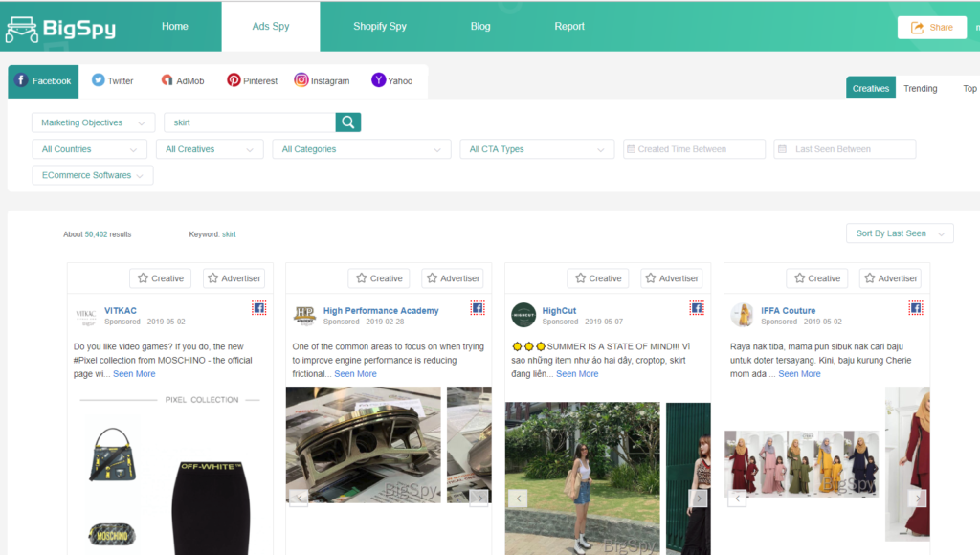Image resolution: width=980 pixels, height=555 pixels.
Task: Switch to the Twitter platform tab
Action: click(x=113, y=80)
